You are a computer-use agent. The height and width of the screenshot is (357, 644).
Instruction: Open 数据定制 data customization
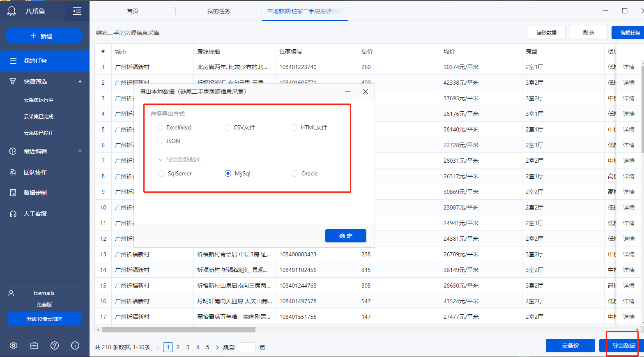point(35,193)
